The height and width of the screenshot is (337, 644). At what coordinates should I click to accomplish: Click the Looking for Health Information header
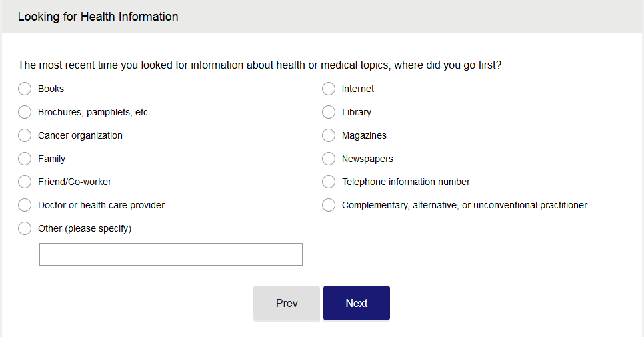[x=98, y=17]
